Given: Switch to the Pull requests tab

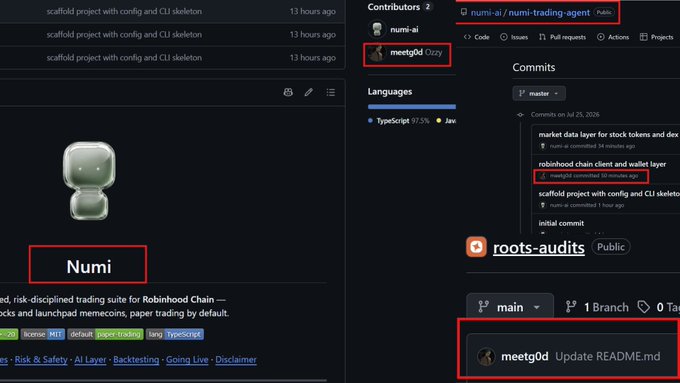Looking at the screenshot, I should [562, 37].
